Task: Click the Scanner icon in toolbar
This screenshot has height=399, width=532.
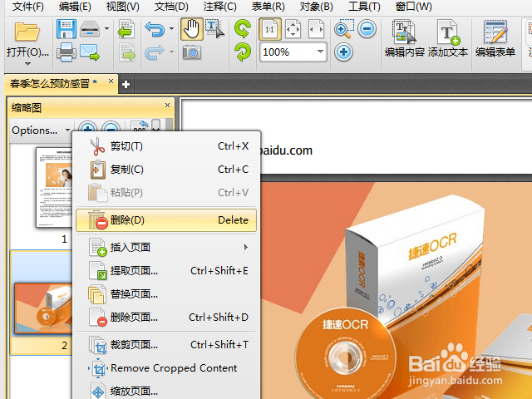Action: (90, 29)
